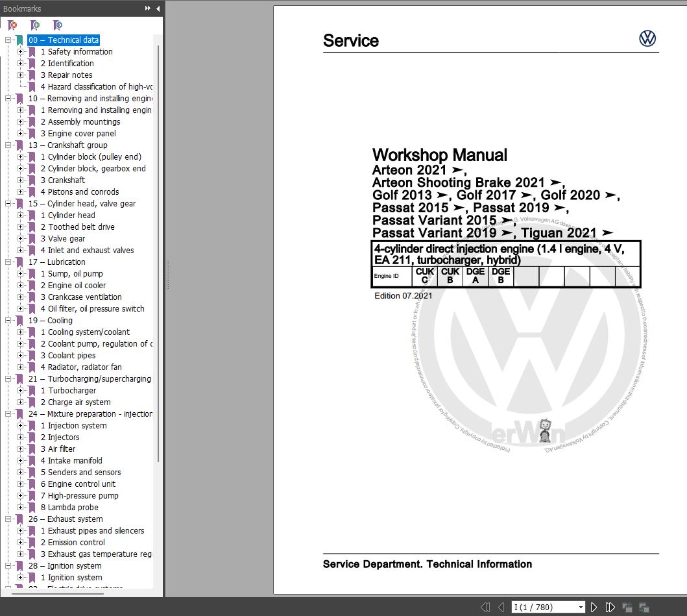Go to the previous page
The image size is (687, 616).
tap(501, 607)
